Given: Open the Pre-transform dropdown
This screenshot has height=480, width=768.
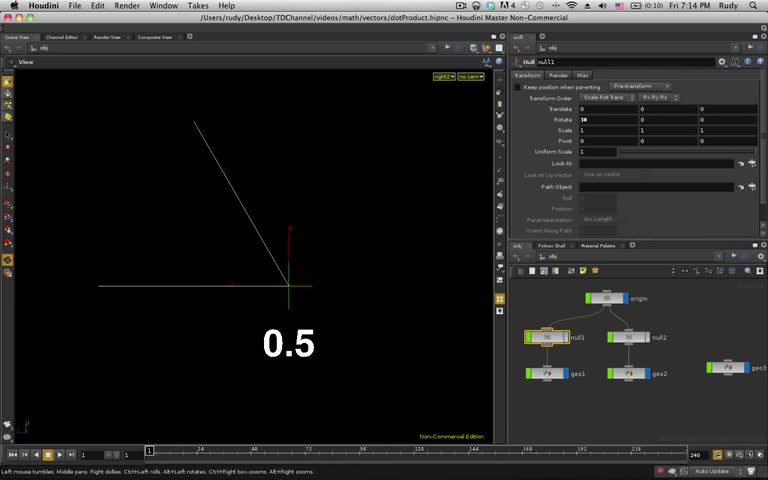Looking at the screenshot, I should point(640,86).
